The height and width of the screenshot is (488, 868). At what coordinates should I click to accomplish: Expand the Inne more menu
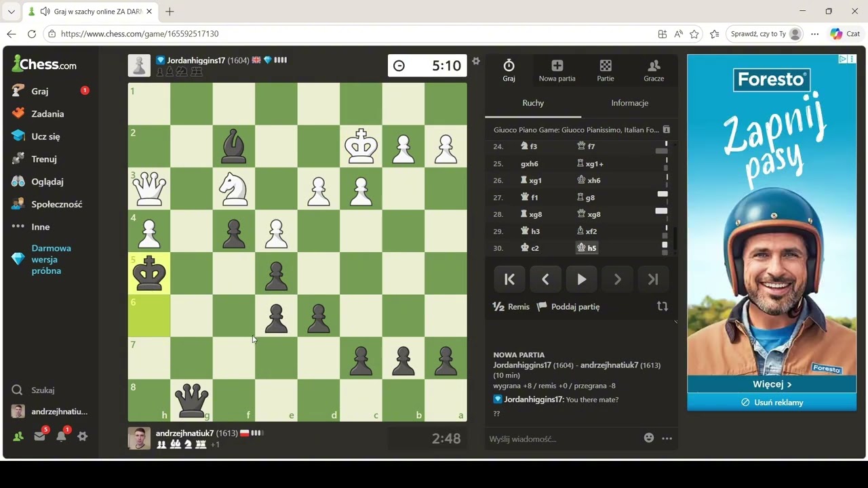click(40, 227)
